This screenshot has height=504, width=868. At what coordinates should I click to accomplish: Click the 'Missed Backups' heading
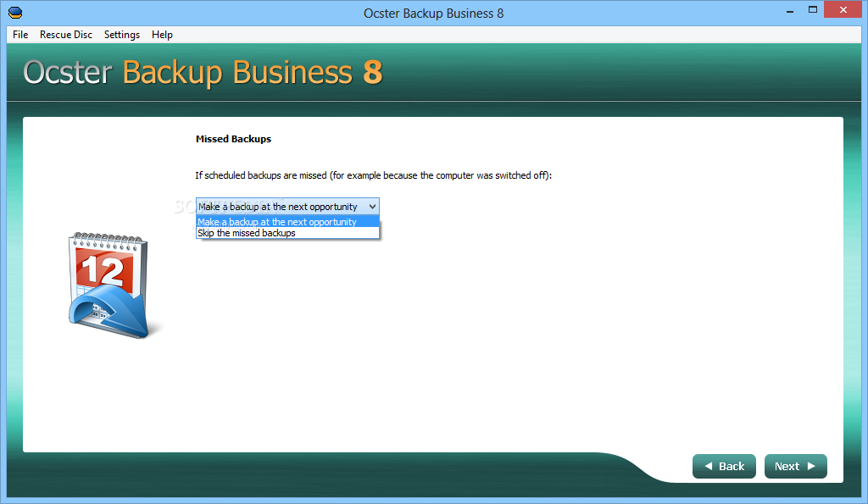click(x=233, y=139)
